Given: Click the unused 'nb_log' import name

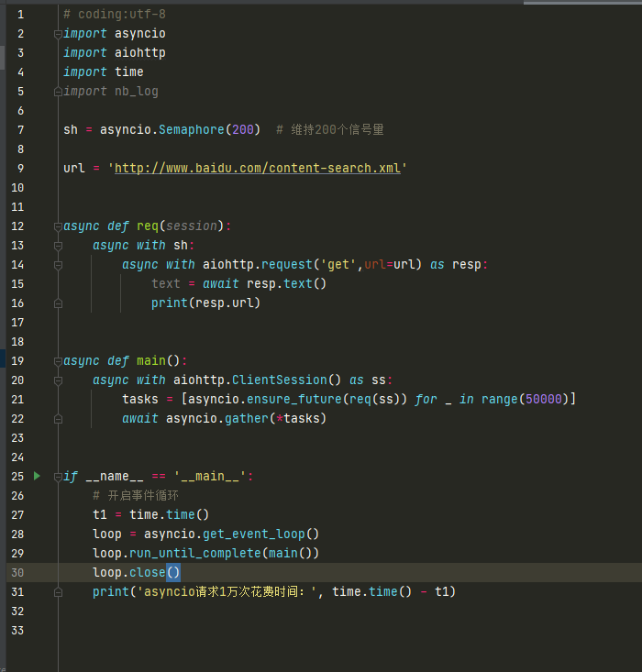Looking at the screenshot, I should [x=137, y=92].
